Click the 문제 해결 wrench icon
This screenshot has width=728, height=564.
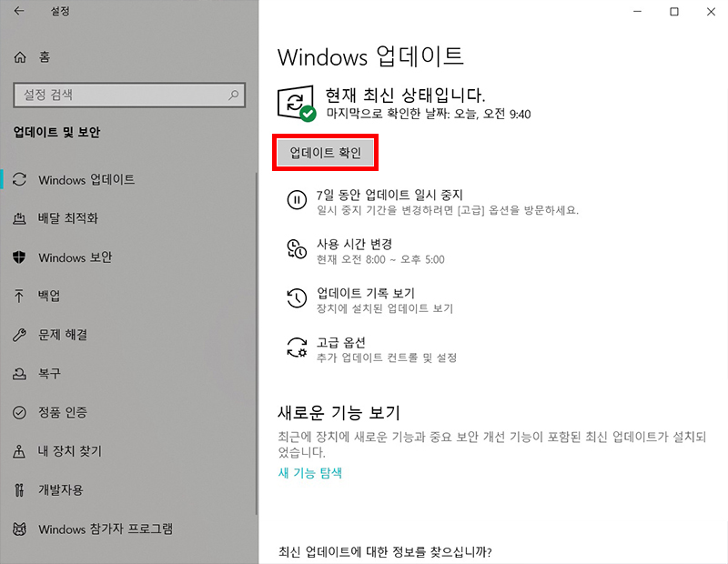[x=19, y=335]
